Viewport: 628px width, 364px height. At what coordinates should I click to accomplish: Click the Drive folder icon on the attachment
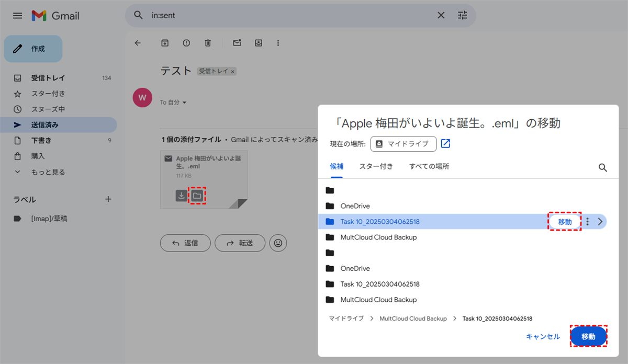[x=196, y=196]
